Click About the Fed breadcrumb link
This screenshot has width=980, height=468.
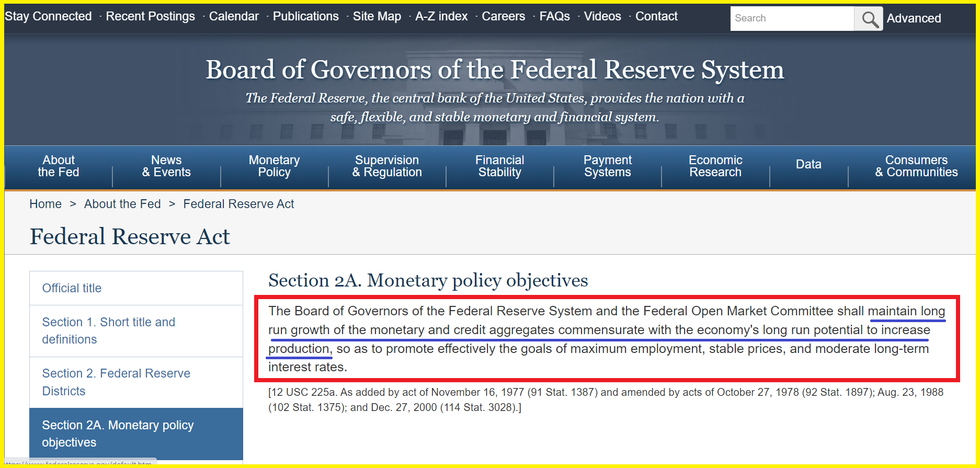coord(122,204)
